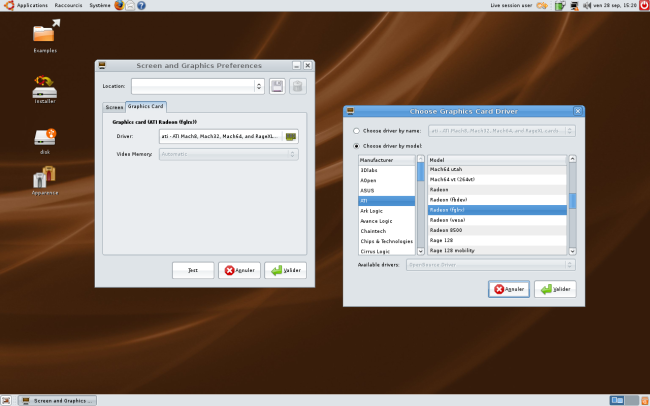
Task: Select Radeon 8500 model
Action: click(x=497, y=230)
